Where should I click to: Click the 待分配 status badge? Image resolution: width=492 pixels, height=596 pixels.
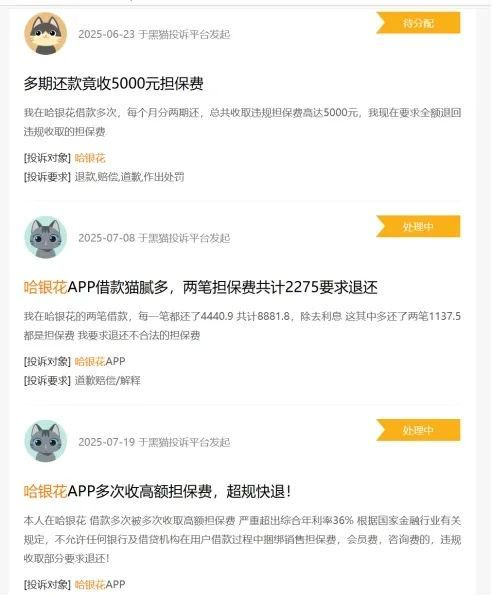coord(418,23)
